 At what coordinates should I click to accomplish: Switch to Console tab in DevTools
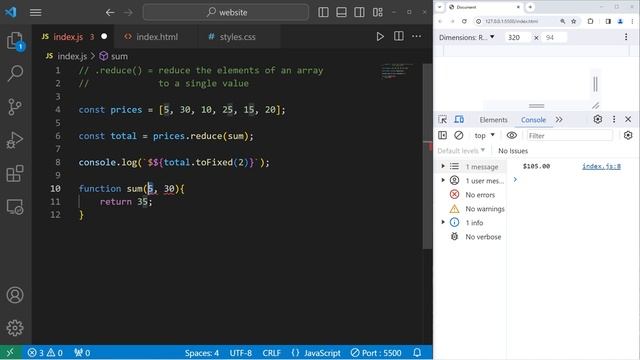point(533,120)
